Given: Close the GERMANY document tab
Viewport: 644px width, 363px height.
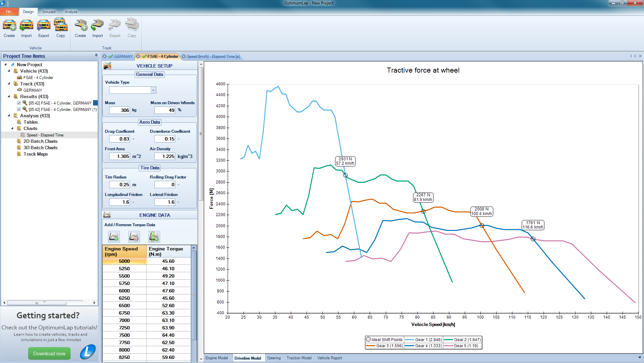Looking at the screenshot, I should click(x=104, y=56).
